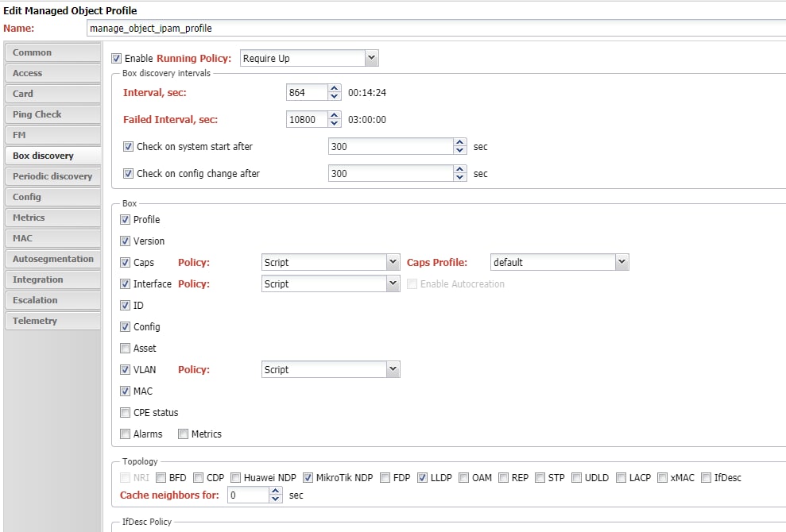Switch to the Access tab

coord(52,73)
